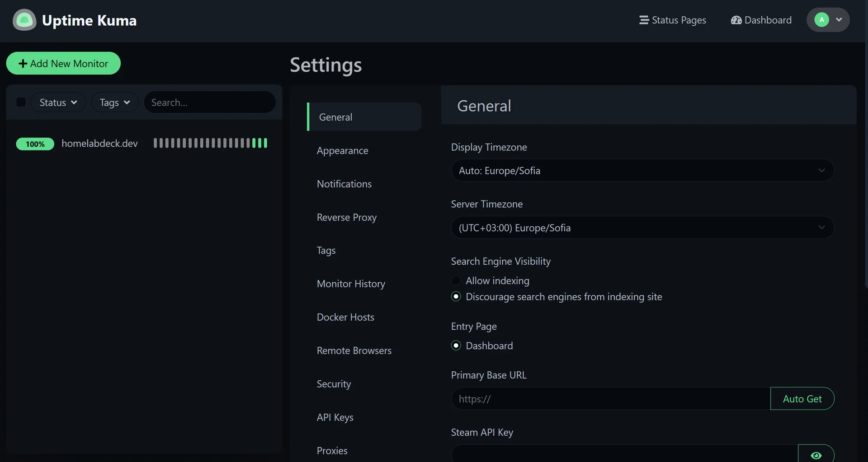The image size is (868, 462).
Task: Click the Uptime Kuma title text
Action: 89,20
